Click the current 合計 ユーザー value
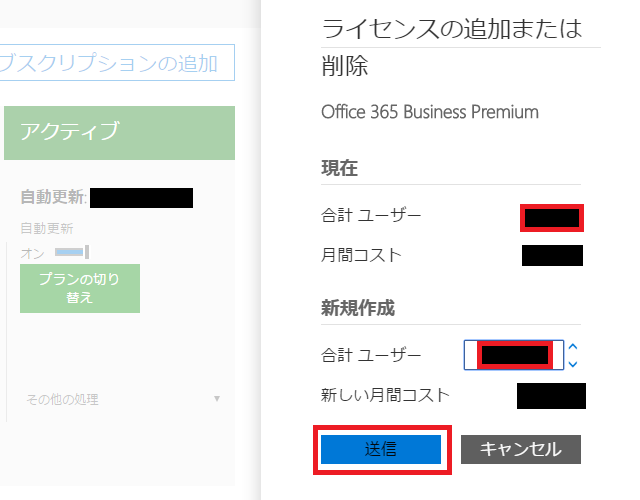Viewport: 640px width, 500px height. click(x=552, y=216)
